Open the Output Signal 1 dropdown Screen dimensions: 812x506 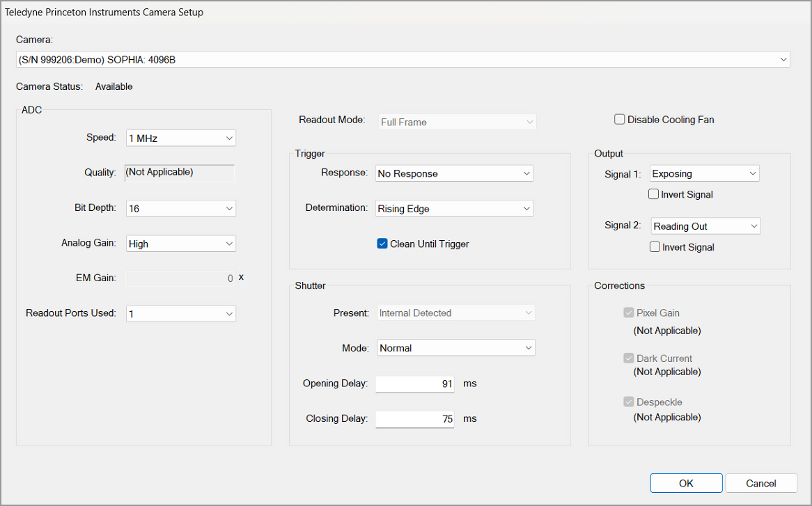coord(704,173)
